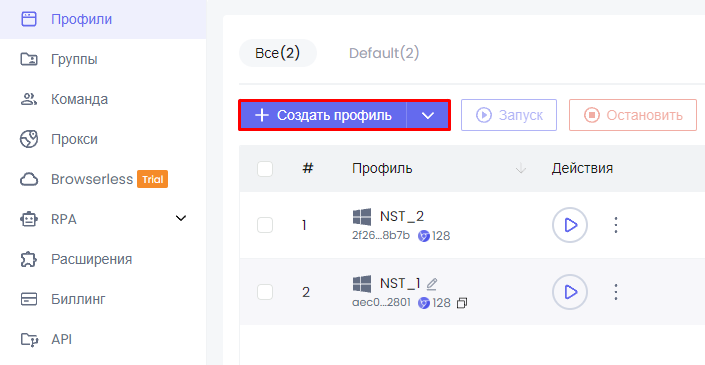Switch to the Default(2) tab
The width and height of the screenshot is (705, 365).
[384, 53]
